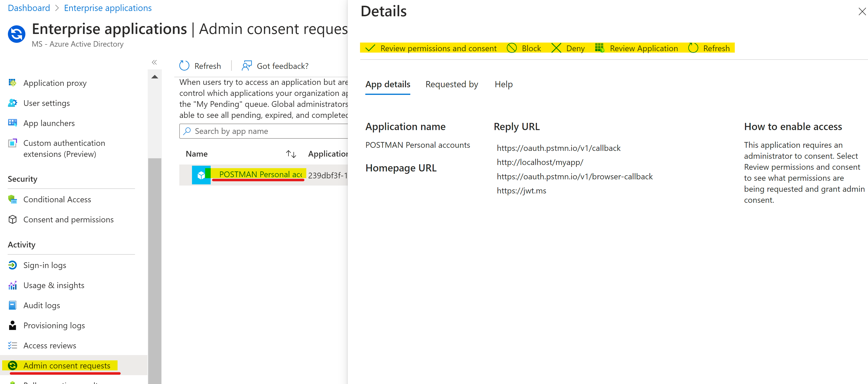
Task: Click application ID cell 239dbf3f
Action: tap(327, 175)
